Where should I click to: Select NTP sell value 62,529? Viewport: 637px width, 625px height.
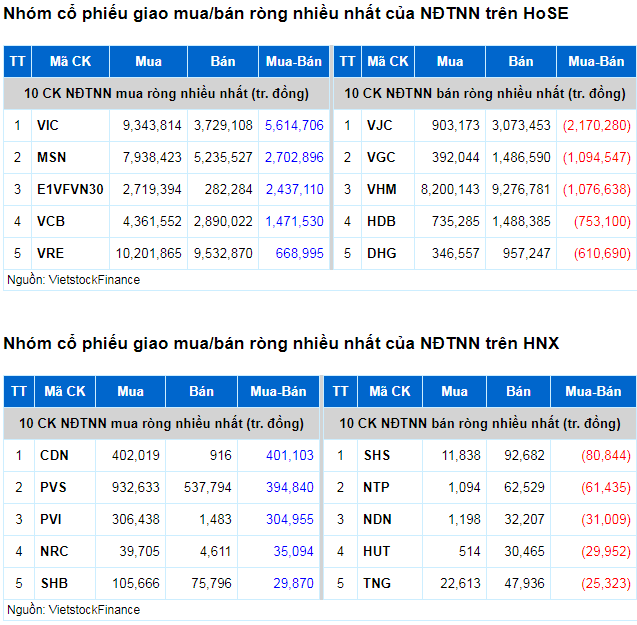(x=524, y=487)
